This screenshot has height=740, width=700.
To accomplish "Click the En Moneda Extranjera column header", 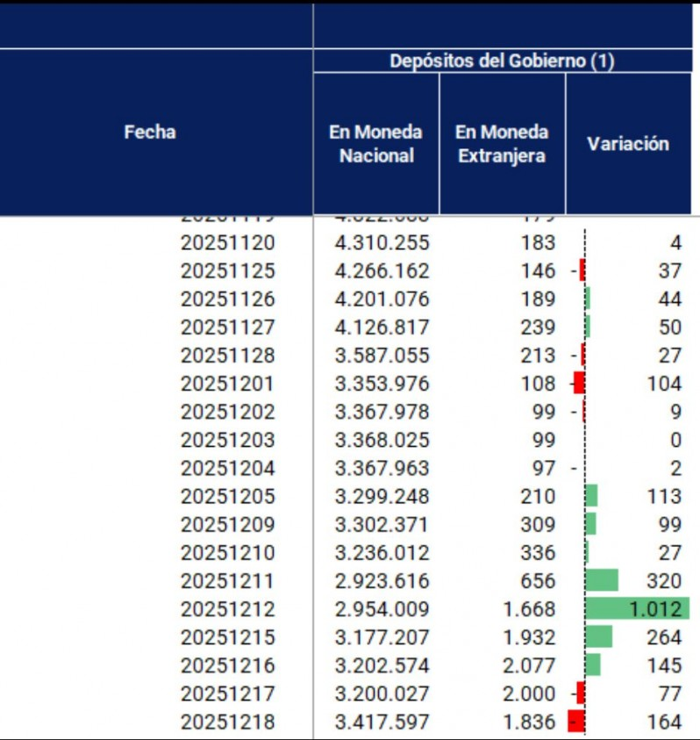I will point(502,144).
